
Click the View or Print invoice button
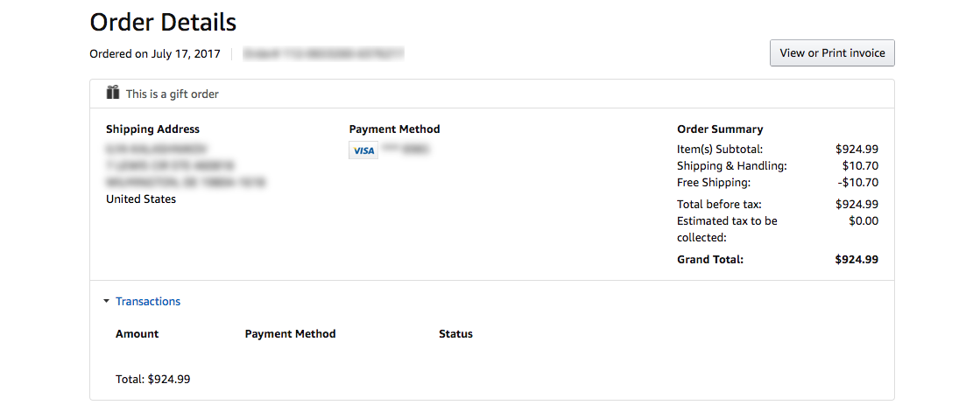pyautogui.click(x=832, y=53)
